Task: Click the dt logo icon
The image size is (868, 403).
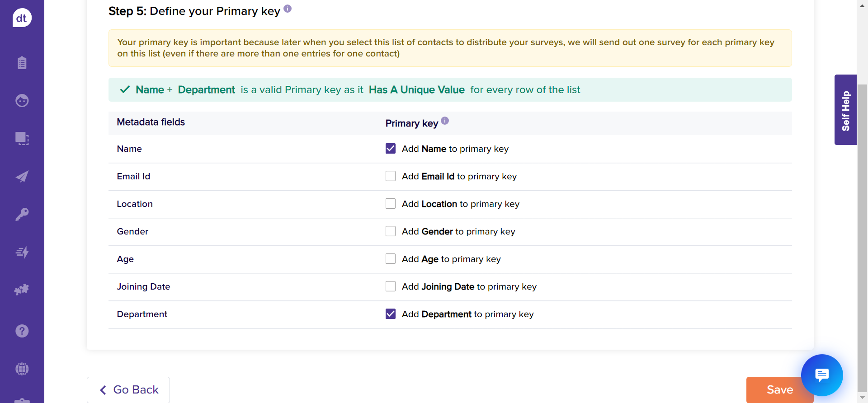Action: tap(22, 18)
